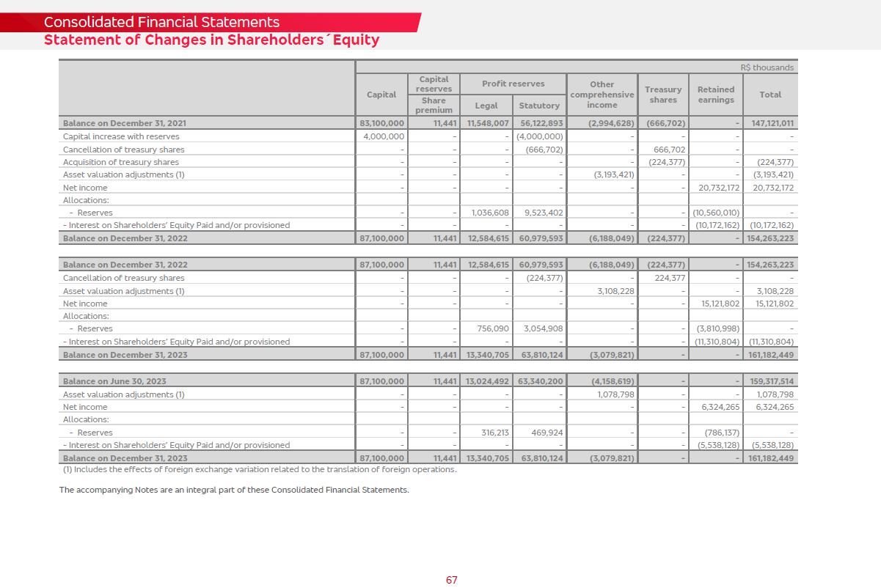This screenshot has width=881, height=588.
Task: Click the R$ thousands unit label
Action: 767,67
